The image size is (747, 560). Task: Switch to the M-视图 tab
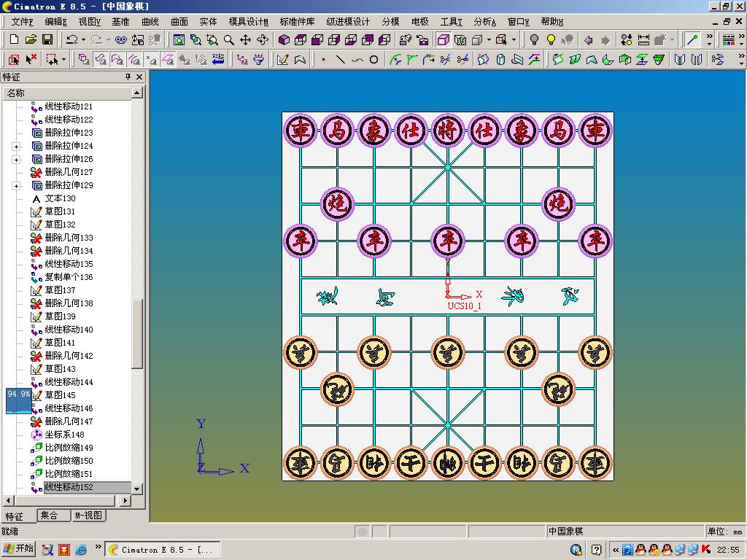(88, 516)
